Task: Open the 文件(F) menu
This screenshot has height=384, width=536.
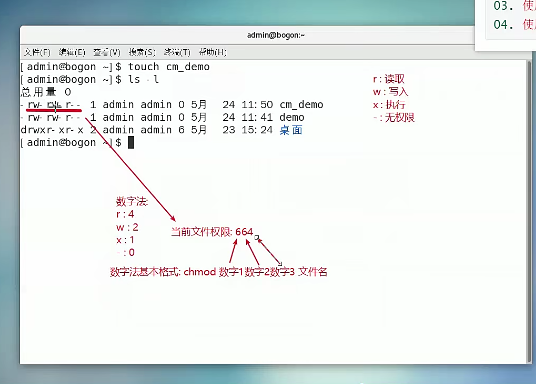Action: click(37, 52)
